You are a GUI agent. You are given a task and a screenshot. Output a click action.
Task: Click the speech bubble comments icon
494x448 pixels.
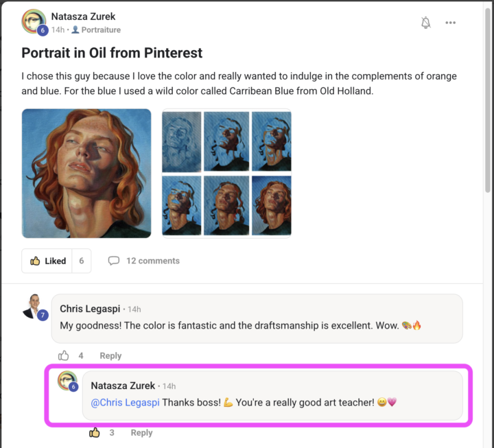pyautogui.click(x=114, y=261)
